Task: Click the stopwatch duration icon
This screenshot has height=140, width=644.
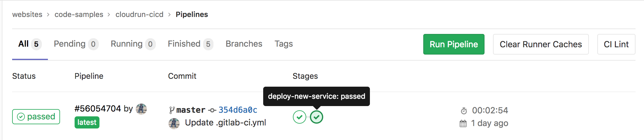Action: (x=464, y=111)
